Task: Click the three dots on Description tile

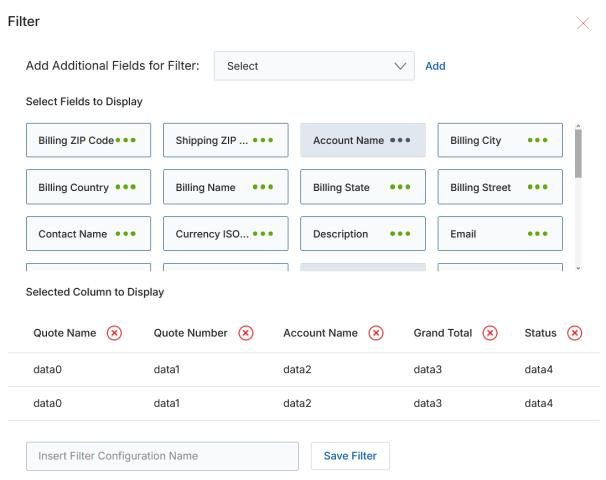Action: point(400,234)
